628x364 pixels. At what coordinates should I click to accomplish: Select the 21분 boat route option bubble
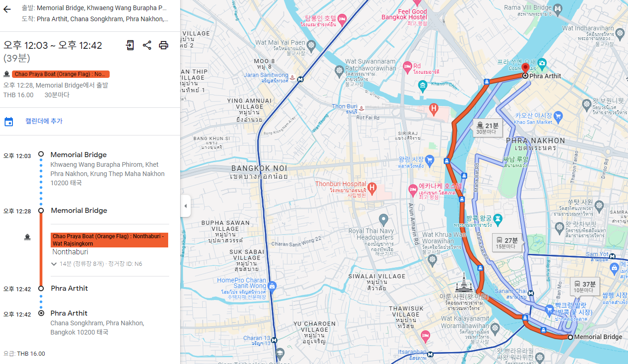tap(488, 128)
